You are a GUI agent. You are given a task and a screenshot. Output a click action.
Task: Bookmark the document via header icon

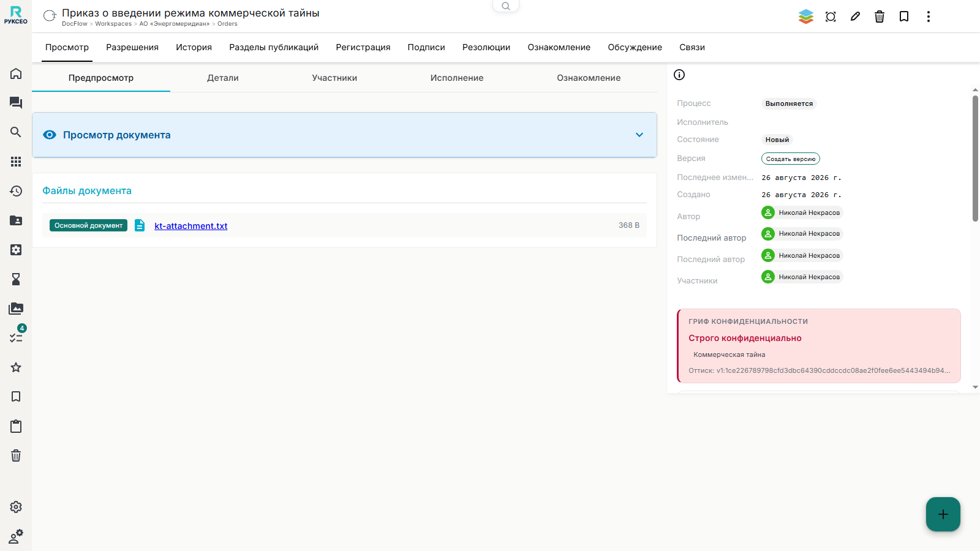[x=904, y=17]
